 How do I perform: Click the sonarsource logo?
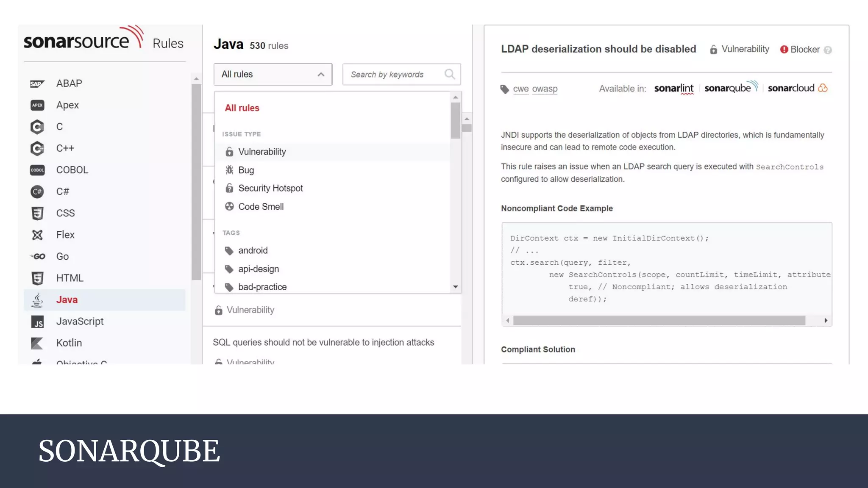point(83,37)
